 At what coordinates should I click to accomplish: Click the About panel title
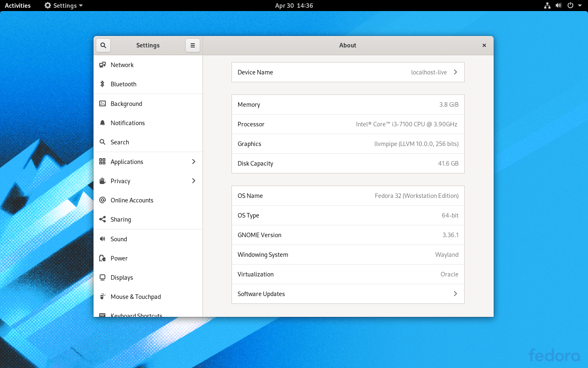pyautogui.click(x=348, y=45)
